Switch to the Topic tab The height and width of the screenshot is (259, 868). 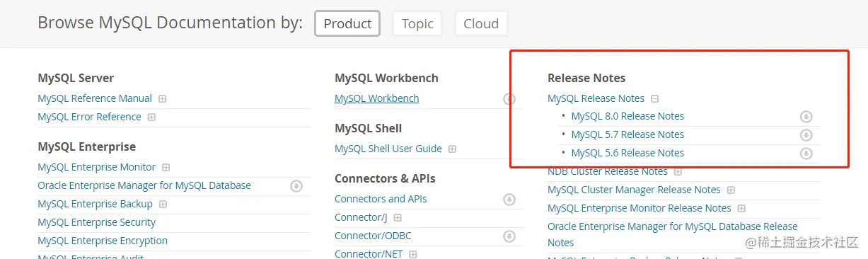click(417, 23)
